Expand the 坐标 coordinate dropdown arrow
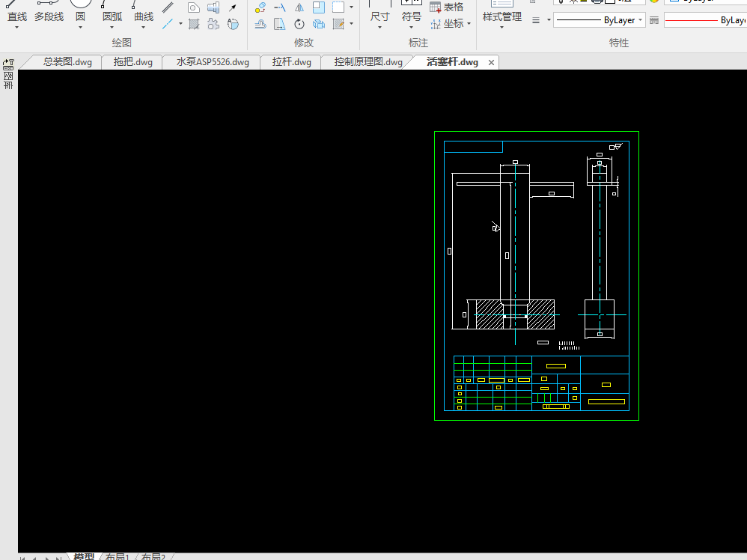Image resolution: width=747 pixels, height=560 pixels. (469, 24)
